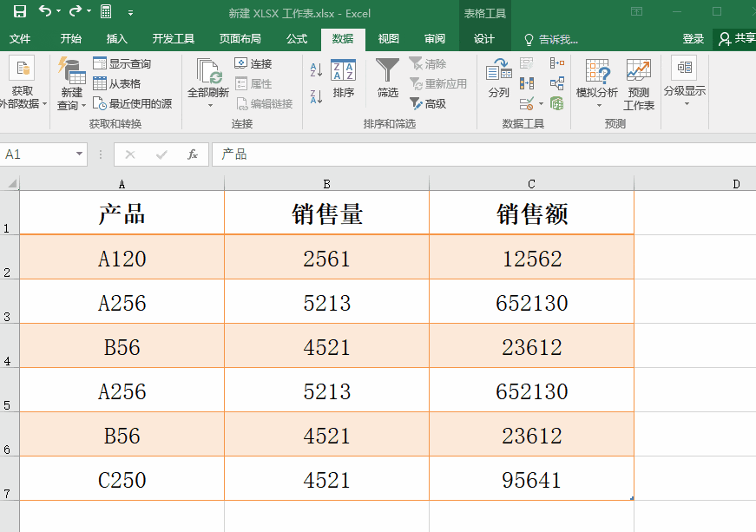Screen dimensions: 756x532
Task: Click the calculator icon in title bar
Action: pos(106,11)
